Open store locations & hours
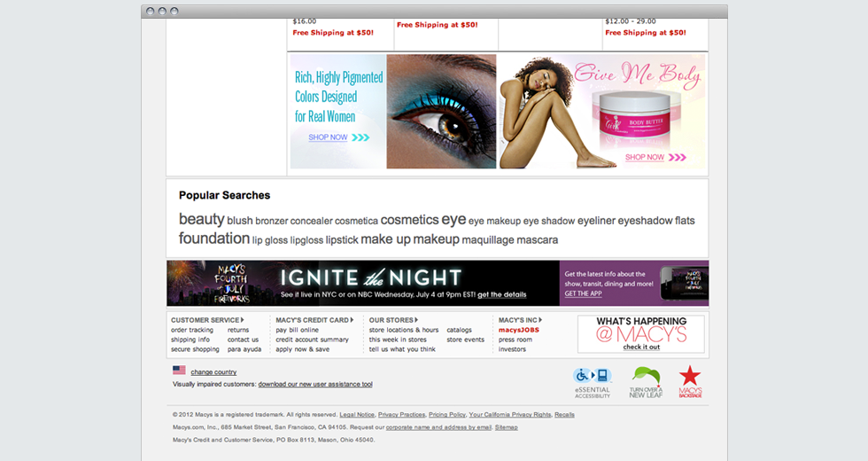Viewport: 868px width, 461px height. coord(404,330)
